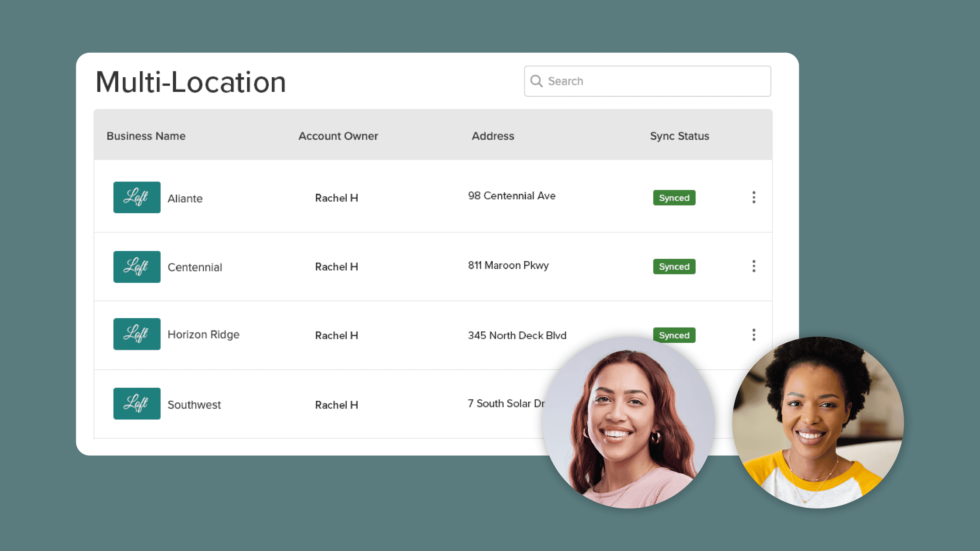The height and width of the screenshot is (551, 980).
Task: Select the Address column header
Action: 493,136
